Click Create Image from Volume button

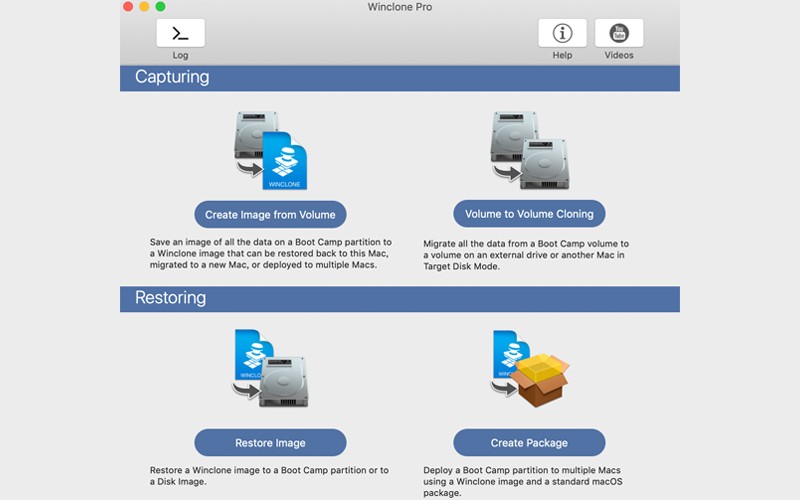pos(270,215)
